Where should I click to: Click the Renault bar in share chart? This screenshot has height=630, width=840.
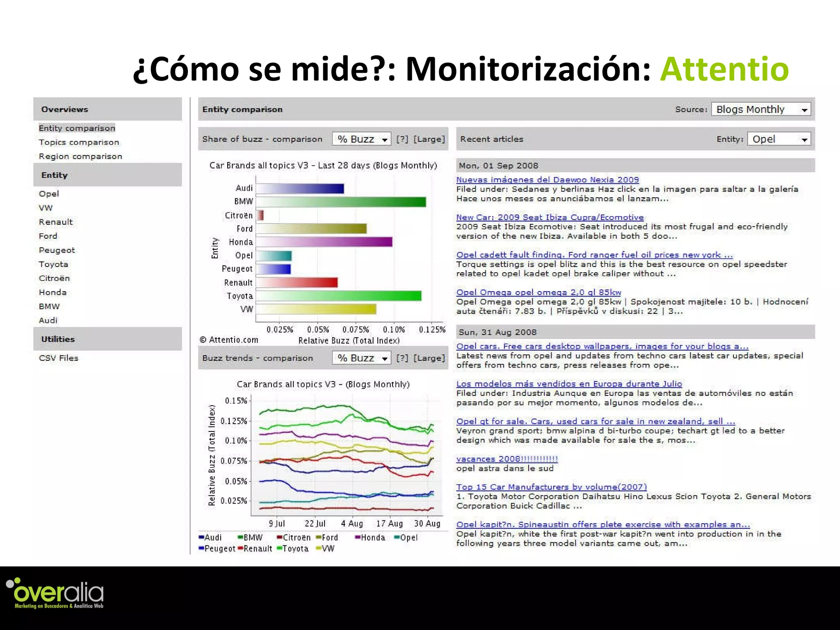click(x=297, y=283)
